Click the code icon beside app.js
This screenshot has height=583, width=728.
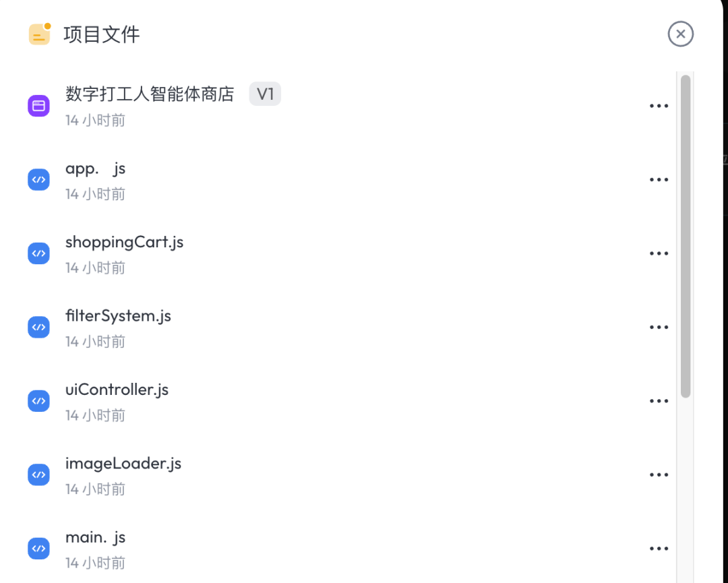[x=38, y=180]
